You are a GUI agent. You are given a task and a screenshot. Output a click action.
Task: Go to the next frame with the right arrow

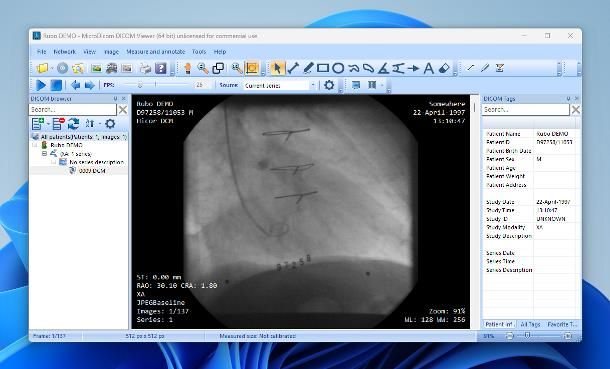click(90, 85)
